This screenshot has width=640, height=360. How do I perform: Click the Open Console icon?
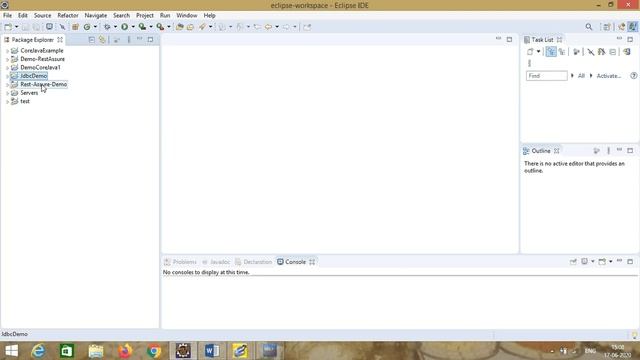pyautogui.click(x=602, y=262)
